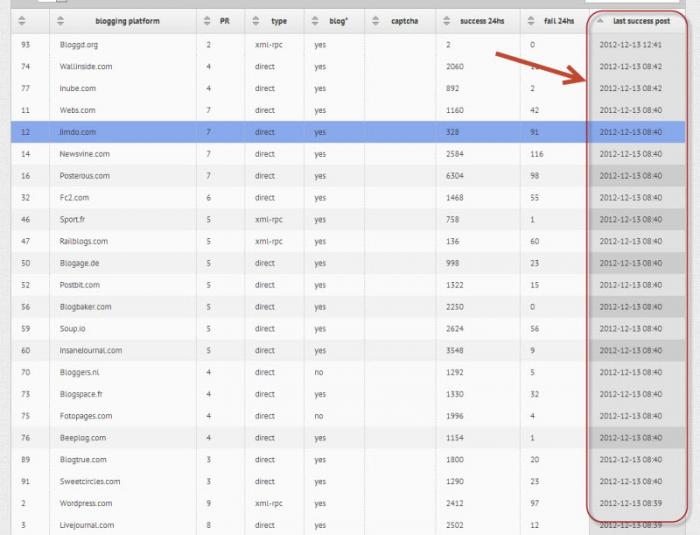Click PR value 8 for Livejournal.com
This screenshot has width=700, height=535.
click(208, 525)
